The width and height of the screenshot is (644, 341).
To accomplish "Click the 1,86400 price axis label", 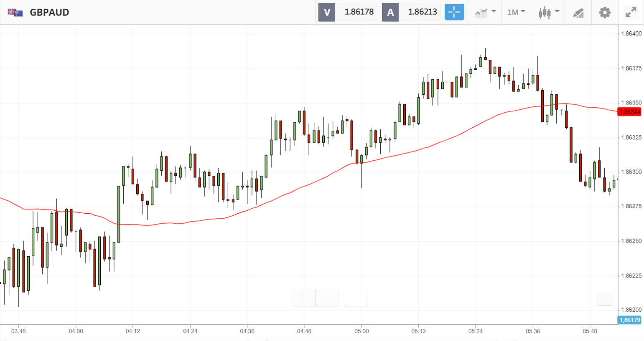I will tap(631, 33).
